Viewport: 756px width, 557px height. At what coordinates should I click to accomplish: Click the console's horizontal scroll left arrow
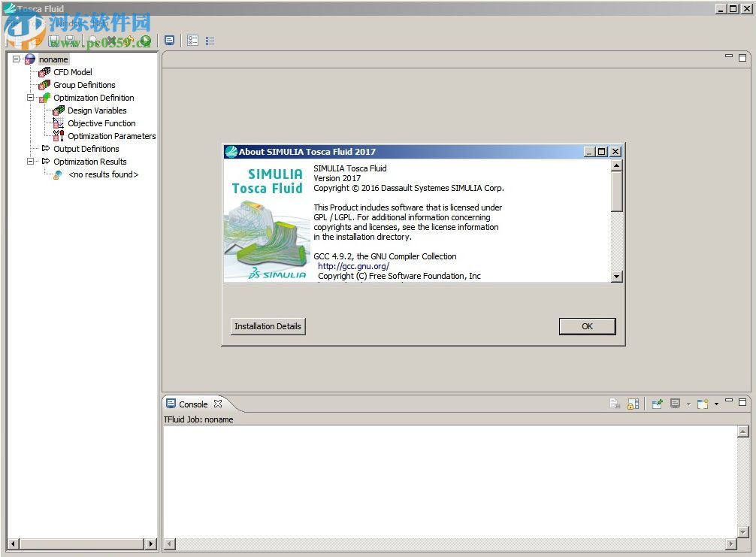[169, 544]
